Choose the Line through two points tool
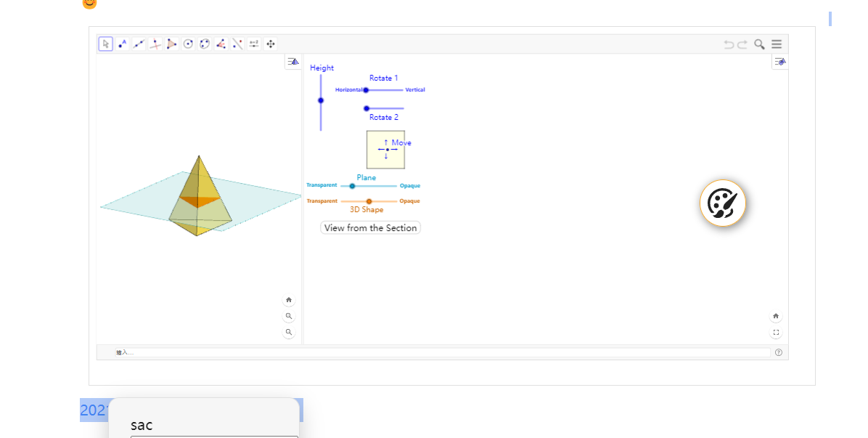868x438 pixels. click(139, 44)
